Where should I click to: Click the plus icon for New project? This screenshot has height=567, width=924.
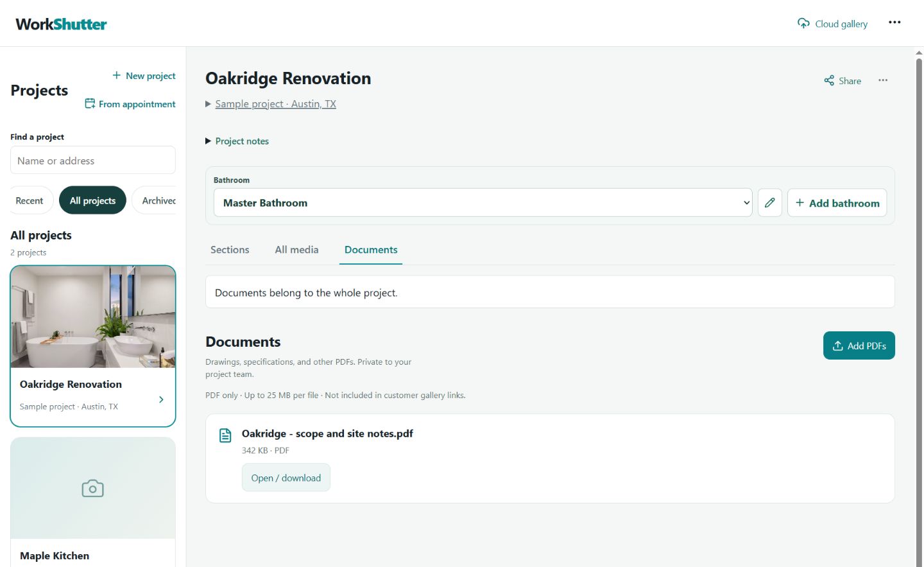pyautogui.click(x=117, y=75)
